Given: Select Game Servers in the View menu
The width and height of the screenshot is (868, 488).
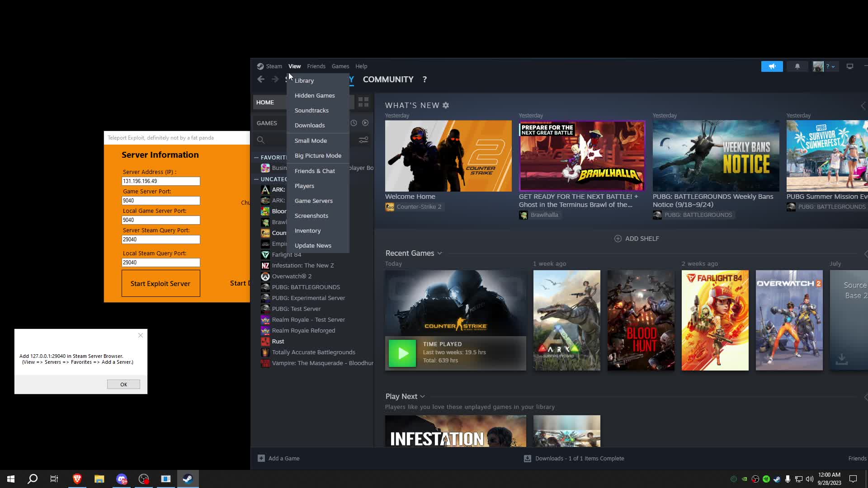Looking at the screenshot, I should point(313,201).
